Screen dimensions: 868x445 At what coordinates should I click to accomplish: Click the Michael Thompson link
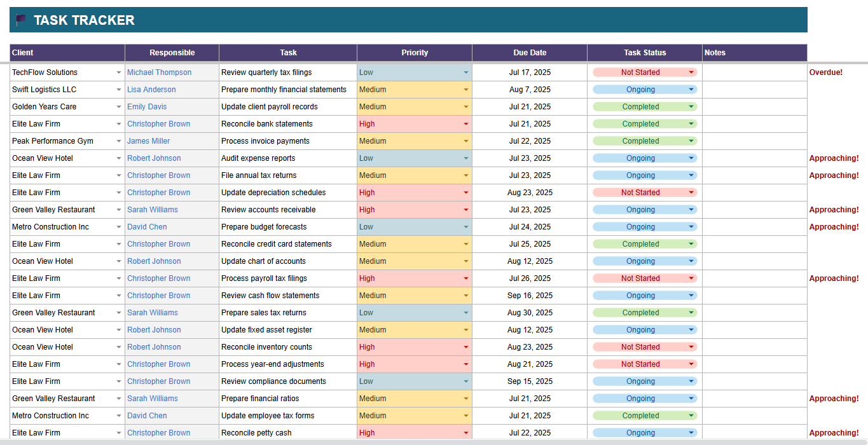coord(159,72)
